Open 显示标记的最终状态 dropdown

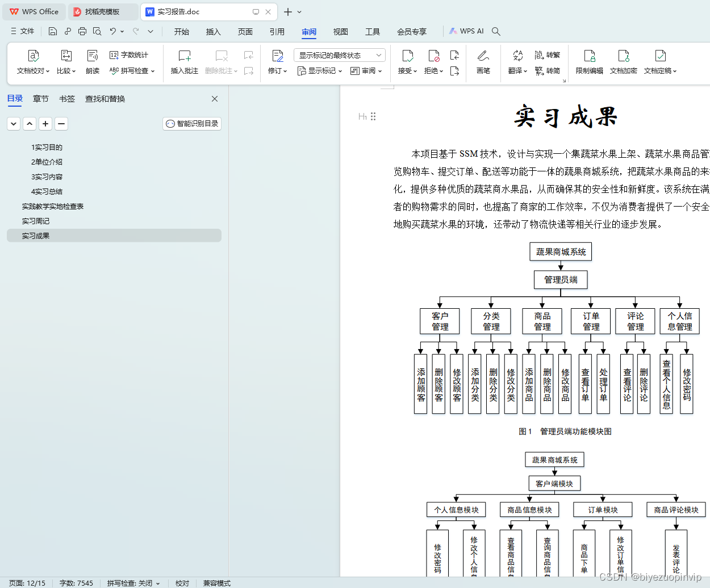pyautogui.click(x=340, y=55)
